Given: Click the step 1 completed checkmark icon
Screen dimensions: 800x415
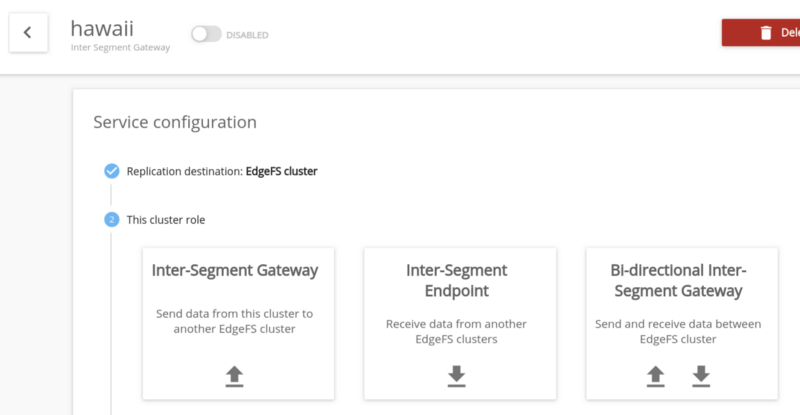Looking at the screenshot, I should click(112, 171).
